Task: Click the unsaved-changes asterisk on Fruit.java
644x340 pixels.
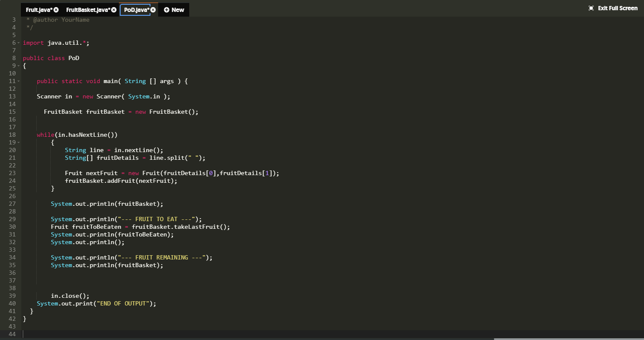Action: tap(51, 9)
